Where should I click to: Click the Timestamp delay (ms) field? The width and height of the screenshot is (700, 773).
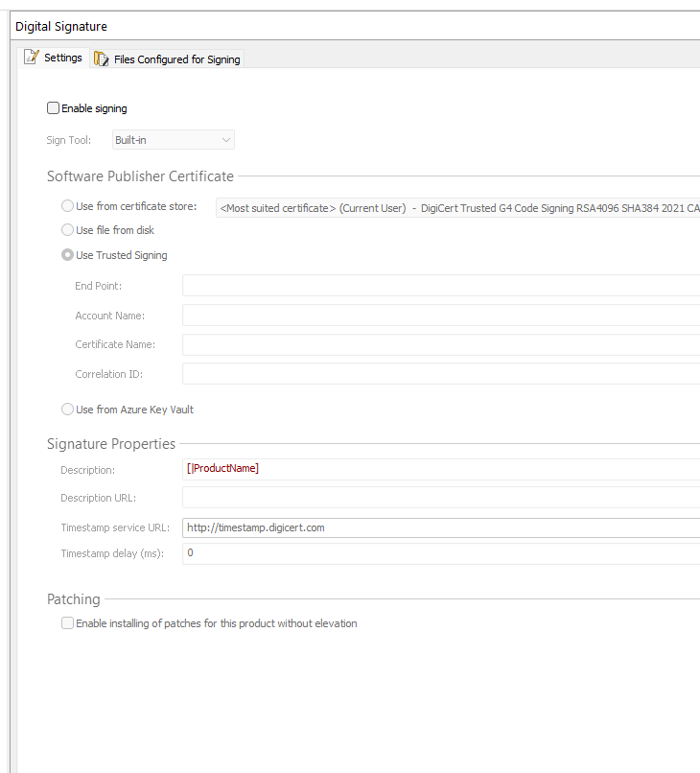441,553
